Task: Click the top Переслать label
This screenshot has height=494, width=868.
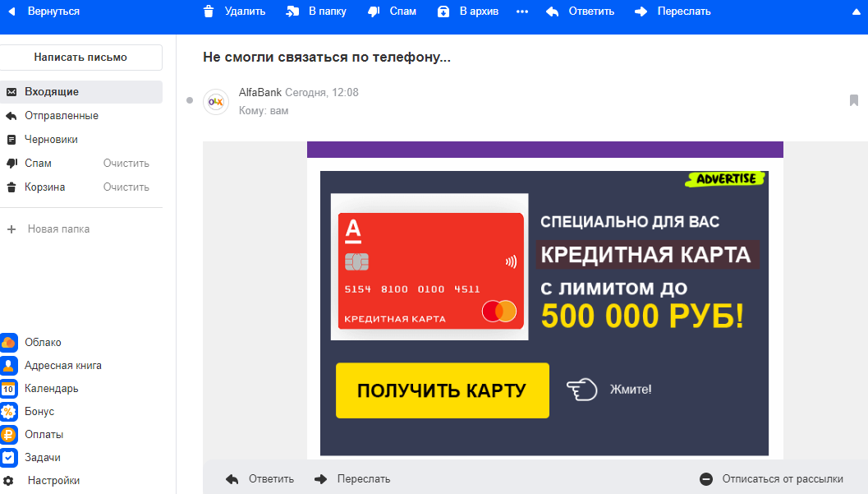Action: [x=684, y=11]
